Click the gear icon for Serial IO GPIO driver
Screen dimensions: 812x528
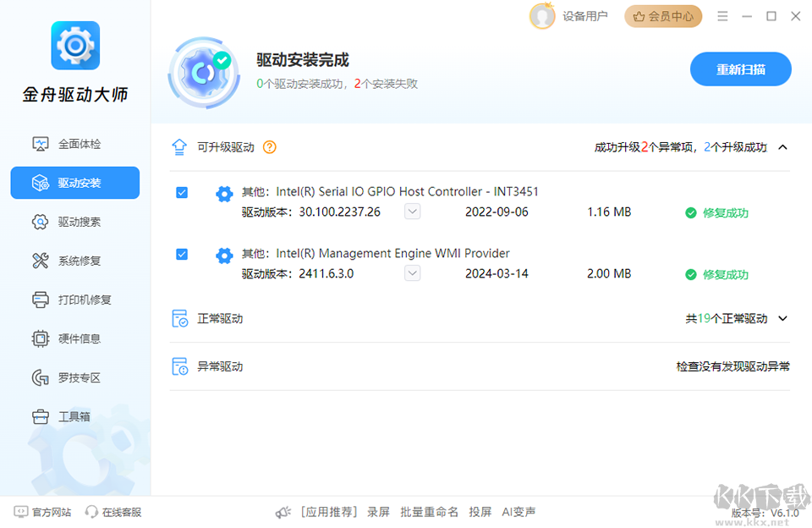click(224, 194)
